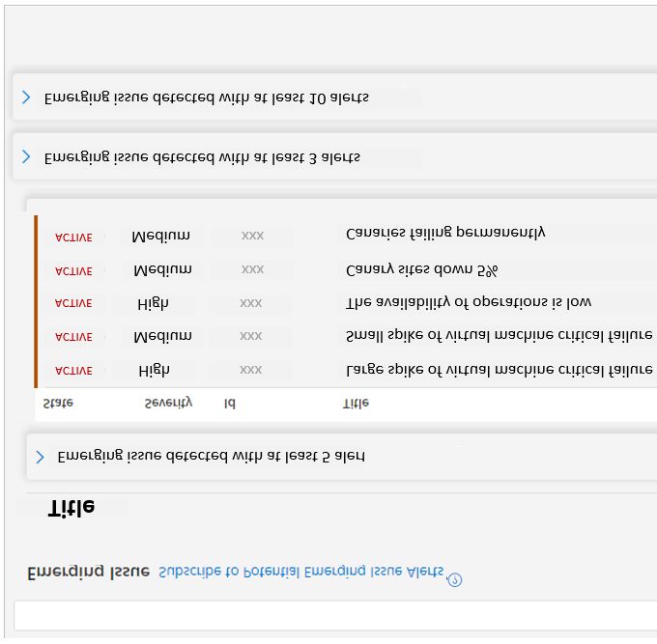Click the bold Title heading
The height and width of the screenshot is (644, 657).
[x=71, y=508]
